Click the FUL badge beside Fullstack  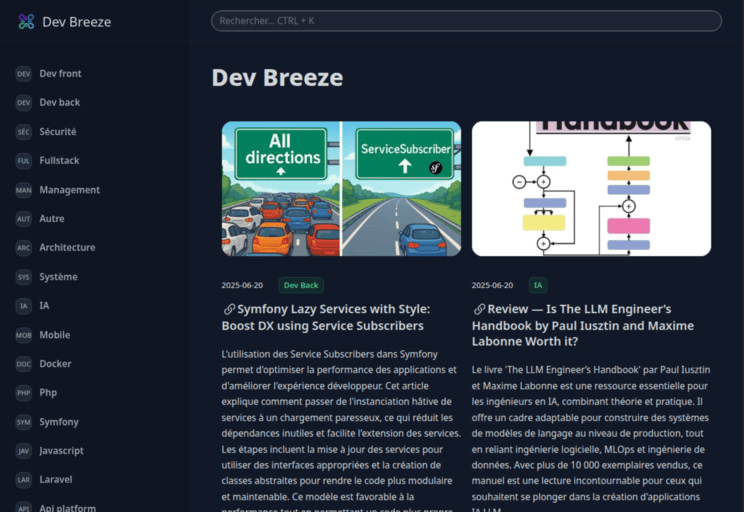tap(23, 161)
